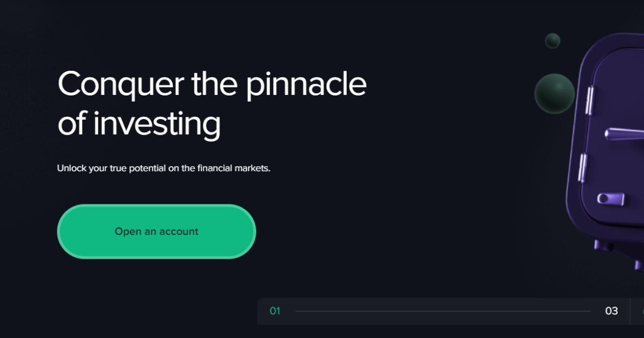Click the green Open an account button

coord(156,231)
